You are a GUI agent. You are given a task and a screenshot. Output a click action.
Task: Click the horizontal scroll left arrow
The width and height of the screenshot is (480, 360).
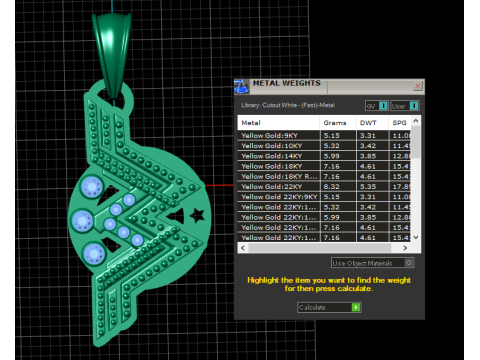tap(243, 248)
